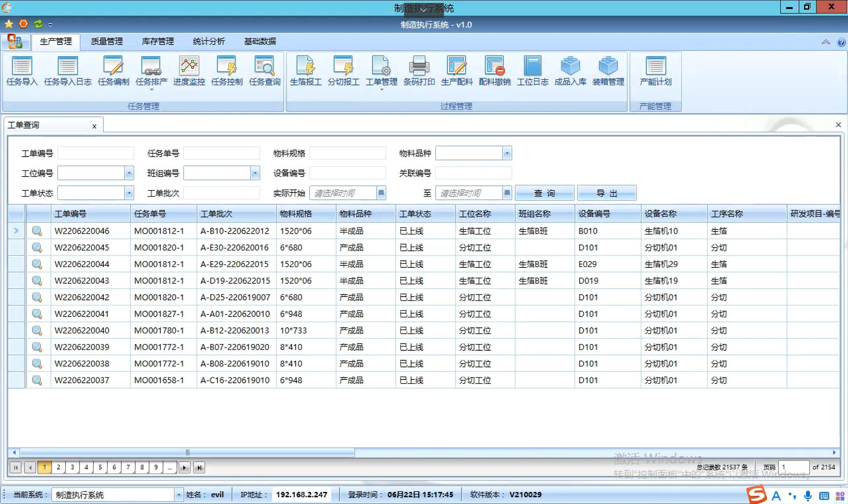This screenshot has width=848, height=504.
Task: Expand the 工单状态 dropdown
Action: point(129,193)
